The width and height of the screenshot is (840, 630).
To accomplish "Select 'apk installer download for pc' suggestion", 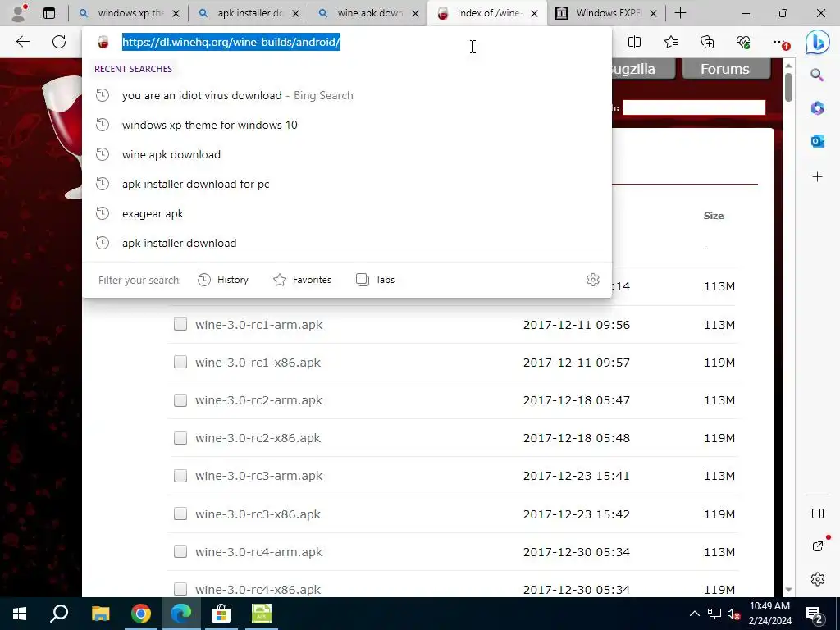I will (347, 184).
